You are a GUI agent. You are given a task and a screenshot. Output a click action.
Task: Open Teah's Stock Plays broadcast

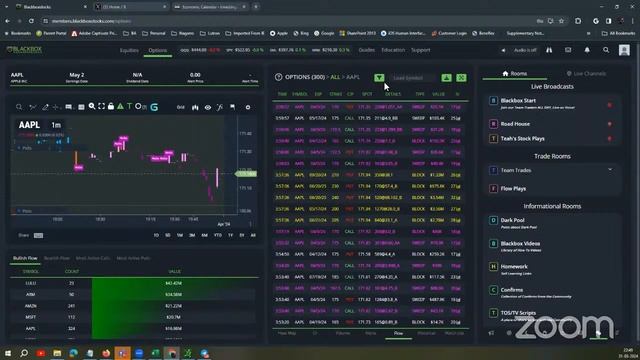[x=552, y=139]
